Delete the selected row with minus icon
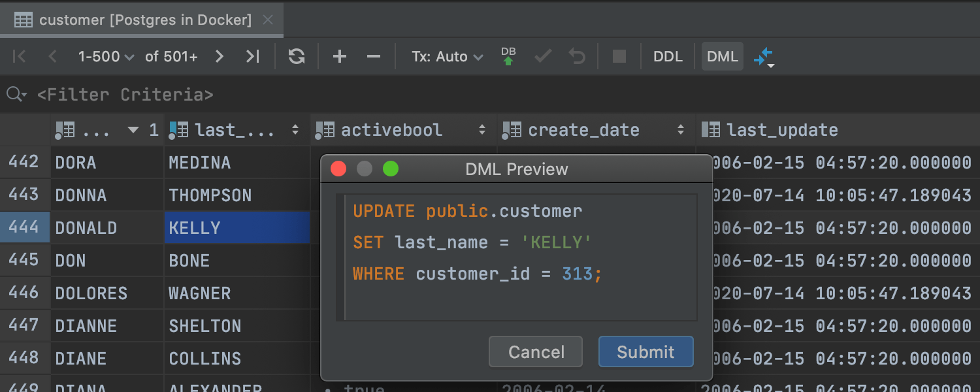Image resolution: width=980 pixels, height=392 pixels. 374,57
